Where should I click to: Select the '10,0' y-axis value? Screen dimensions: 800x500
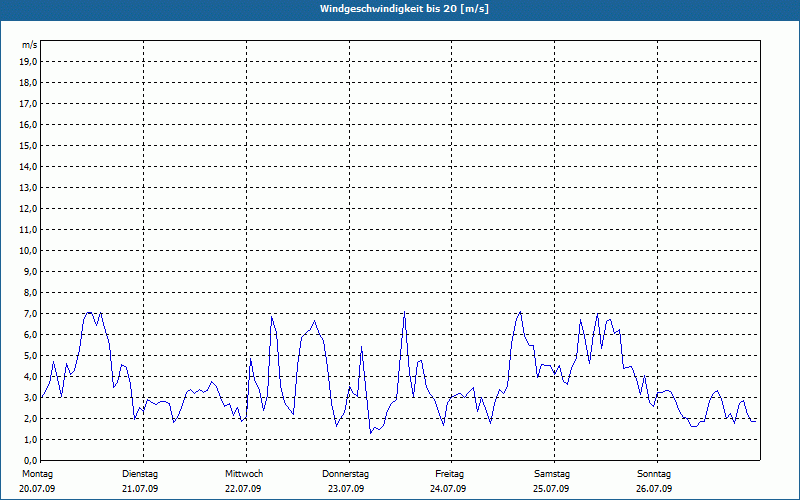[x=28, y=251]
